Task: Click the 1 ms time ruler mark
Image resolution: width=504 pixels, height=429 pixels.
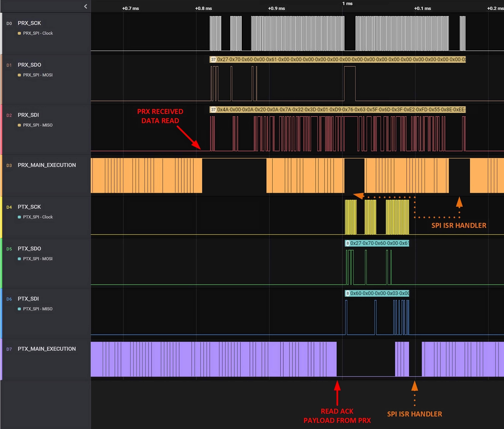Action: pos(347,4)
